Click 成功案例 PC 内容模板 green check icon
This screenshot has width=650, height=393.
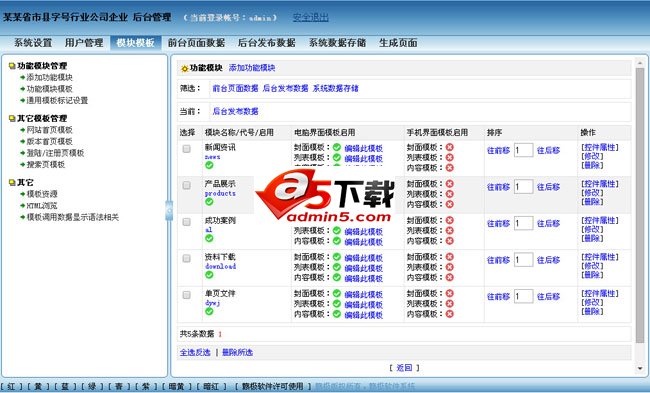tap(337, 241)
